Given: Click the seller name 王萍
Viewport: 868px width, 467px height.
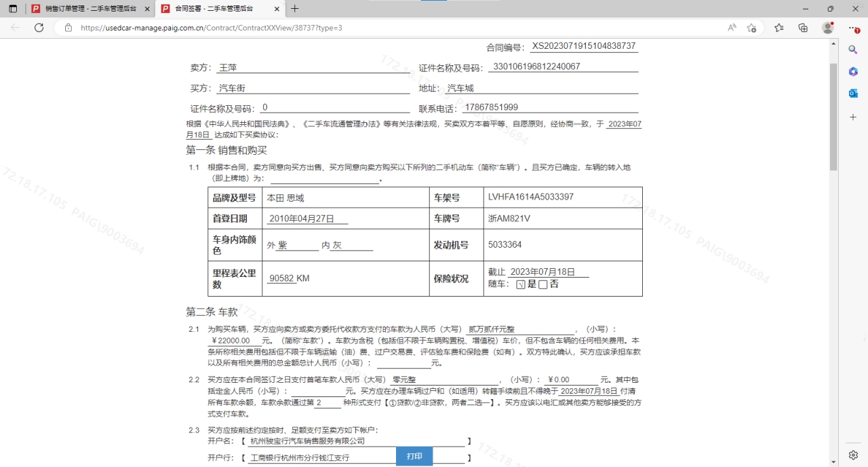Looking at the screenshot, I should click(228, 68).
